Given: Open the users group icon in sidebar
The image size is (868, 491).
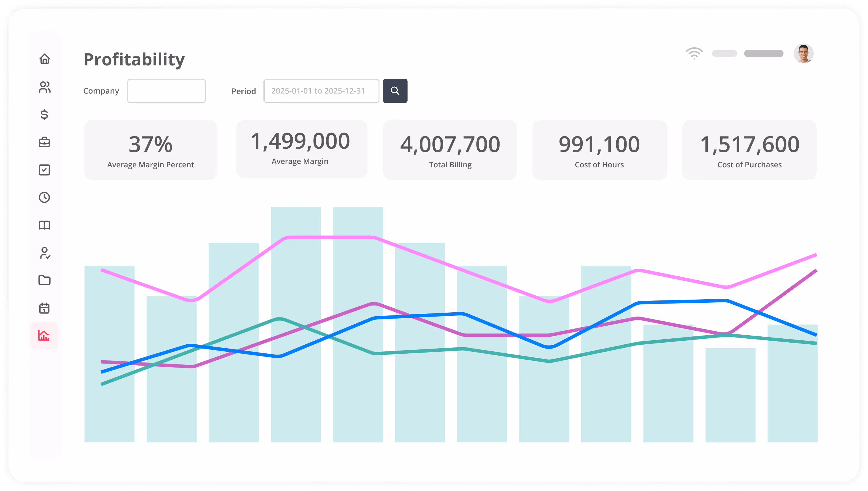Looking at the screenshot, I should 44,87.
